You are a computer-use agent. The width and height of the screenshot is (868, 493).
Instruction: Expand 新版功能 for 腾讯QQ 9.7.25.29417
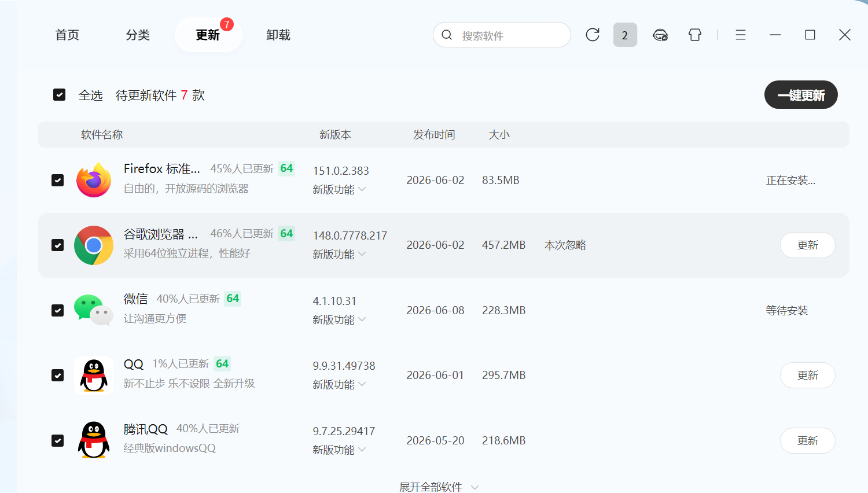point(339,450)
